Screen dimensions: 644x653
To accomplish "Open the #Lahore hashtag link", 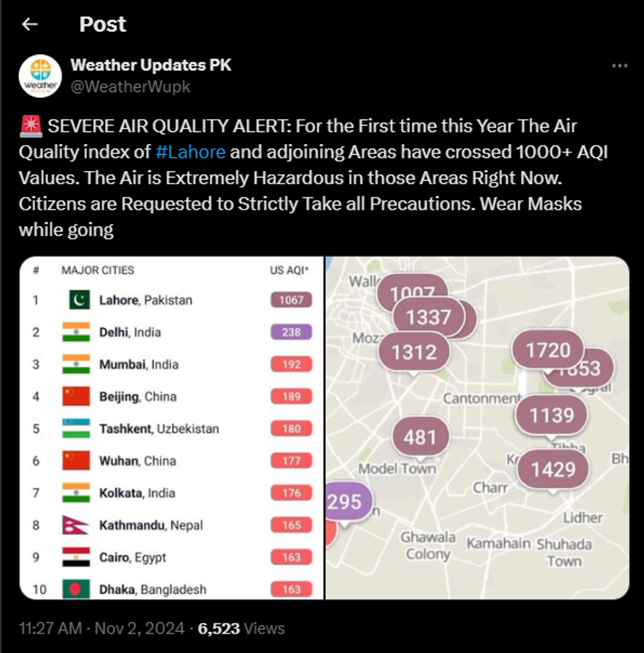I will [x=191, y=152].
